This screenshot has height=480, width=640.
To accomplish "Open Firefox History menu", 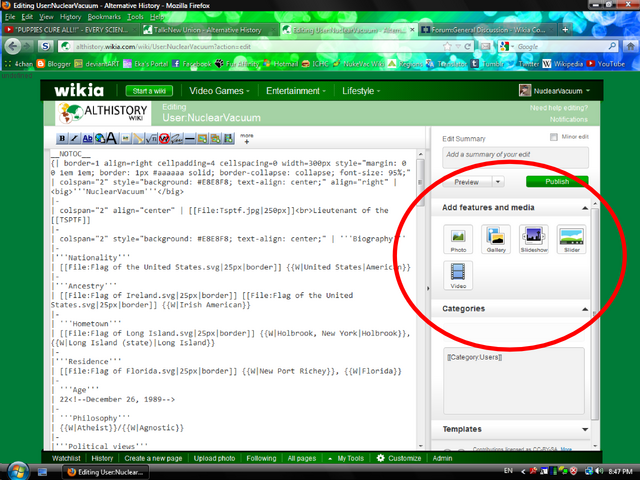I will coord(70,17).
